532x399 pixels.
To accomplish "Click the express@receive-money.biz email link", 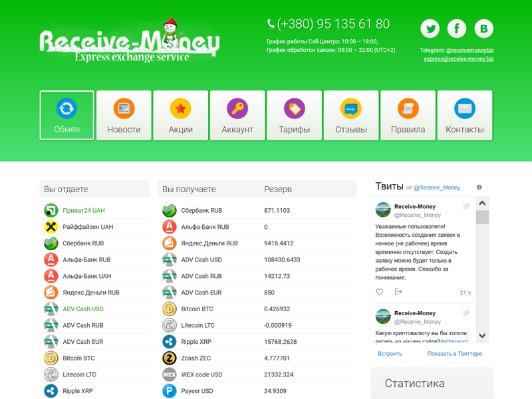I will (459, 59).
